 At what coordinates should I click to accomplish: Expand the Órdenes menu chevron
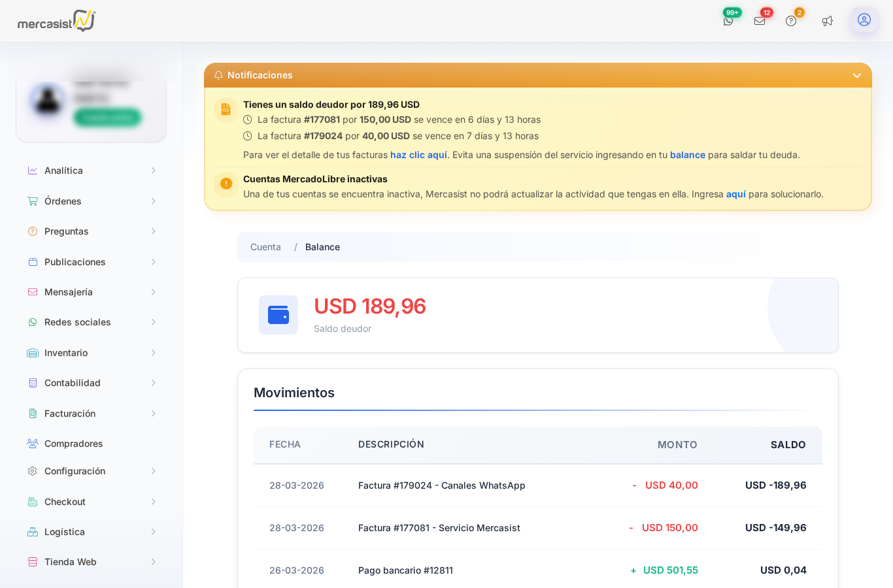click(153, 201)
